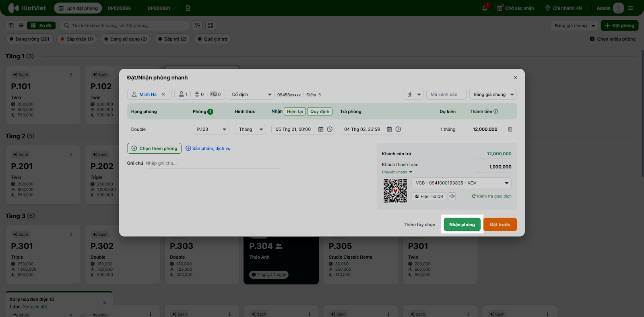Image resolution: width=644 pixels, height=317 pixels.
Task: Click the payment QR code thumbnail
Action: [x=395, y=191]
